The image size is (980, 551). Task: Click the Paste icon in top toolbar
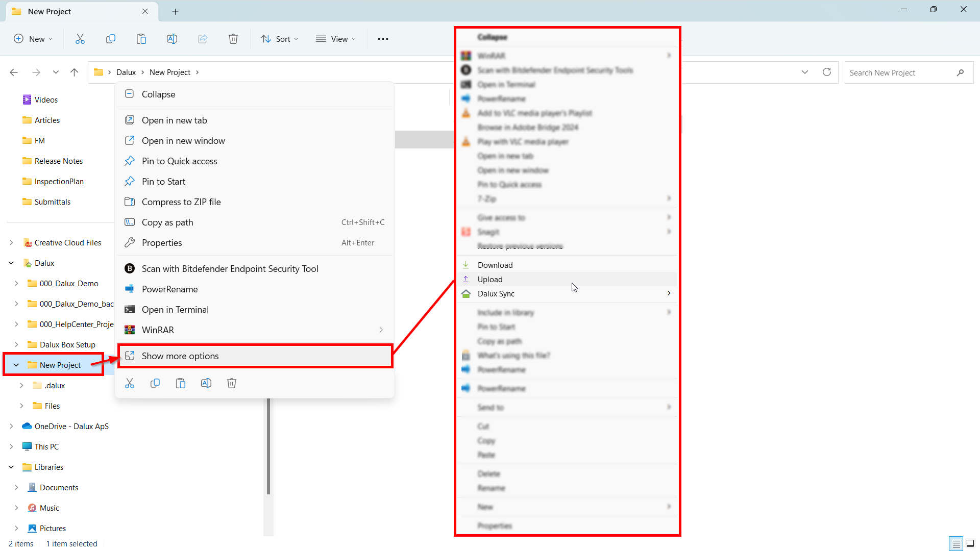point(141,39)
